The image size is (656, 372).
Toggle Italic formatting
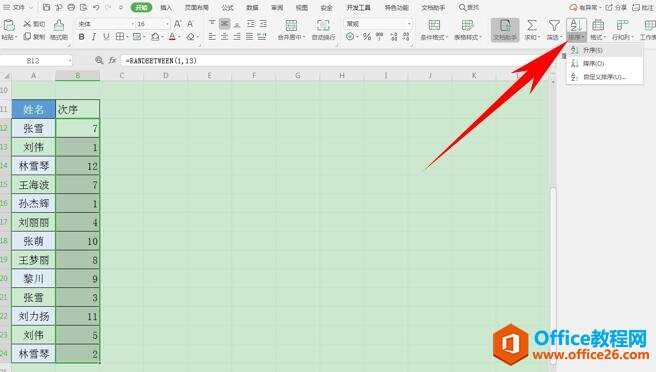pos(94,37)
